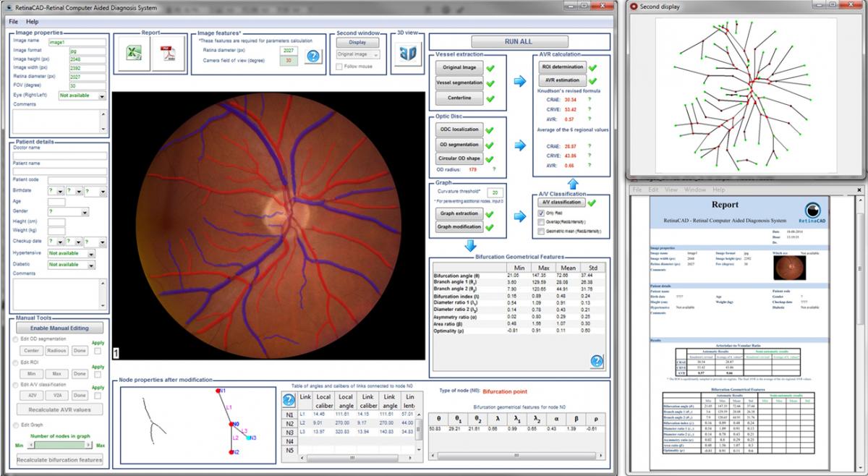Click the Graph extraction button
868x476 pixels.
pos(459,213)
